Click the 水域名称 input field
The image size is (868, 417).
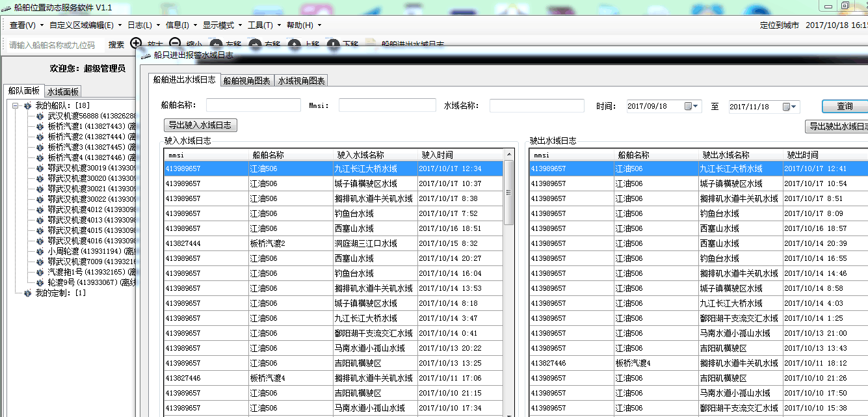point(537,105)
